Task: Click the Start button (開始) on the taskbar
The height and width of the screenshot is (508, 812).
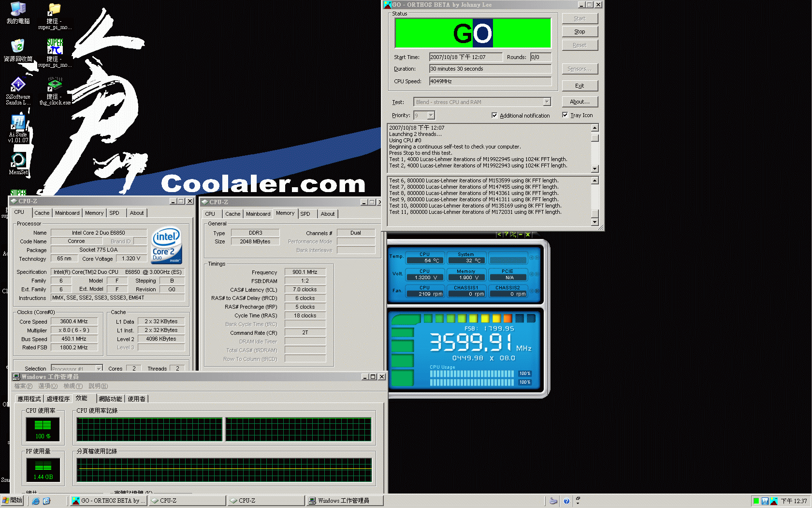Action: pyautogui.click(x=12, y=500)
